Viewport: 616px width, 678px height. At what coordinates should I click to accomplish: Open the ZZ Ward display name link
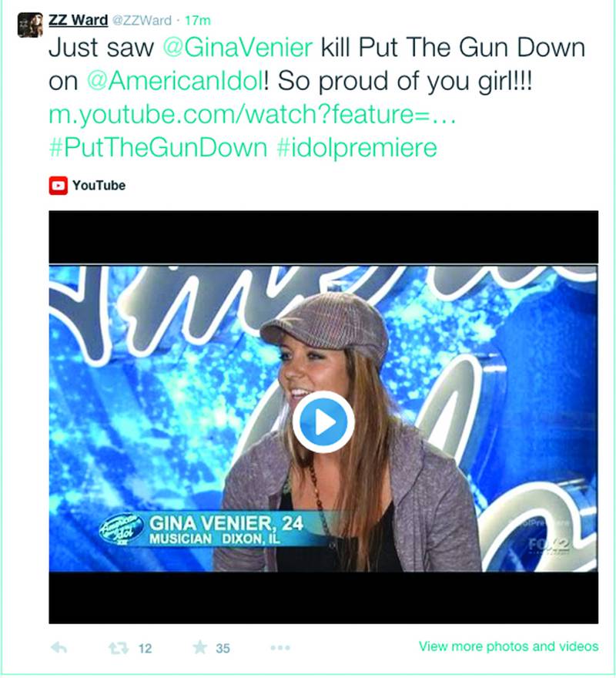78,20
